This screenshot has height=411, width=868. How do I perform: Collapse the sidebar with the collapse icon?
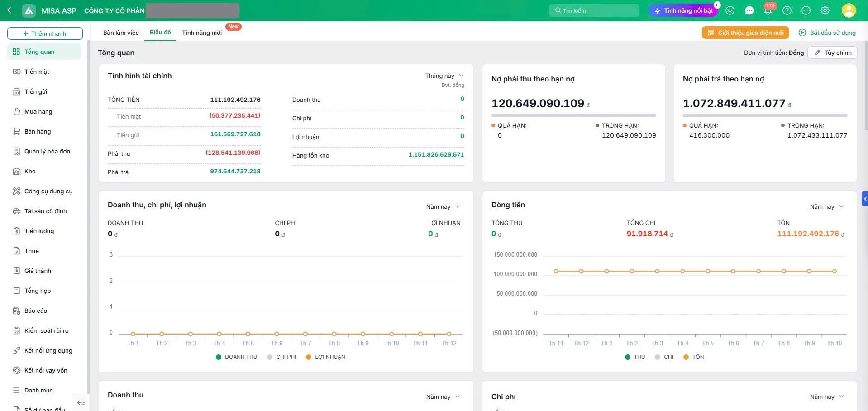[81, 403]
